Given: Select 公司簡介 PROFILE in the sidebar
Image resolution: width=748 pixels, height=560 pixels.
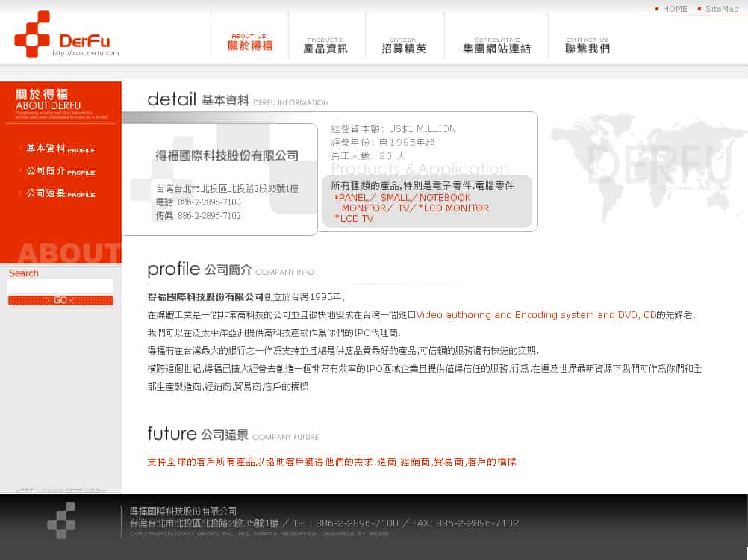Looking at the screenshot, I should click(x=60, y=171).
